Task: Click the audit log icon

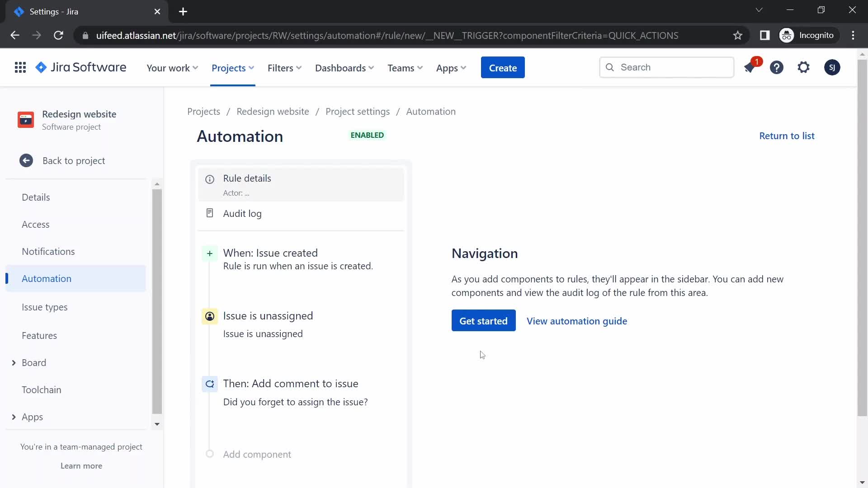Action: [210, 213]
